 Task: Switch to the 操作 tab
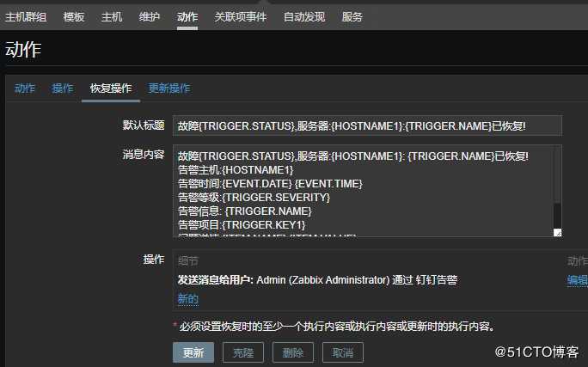(x=62, y=88)
